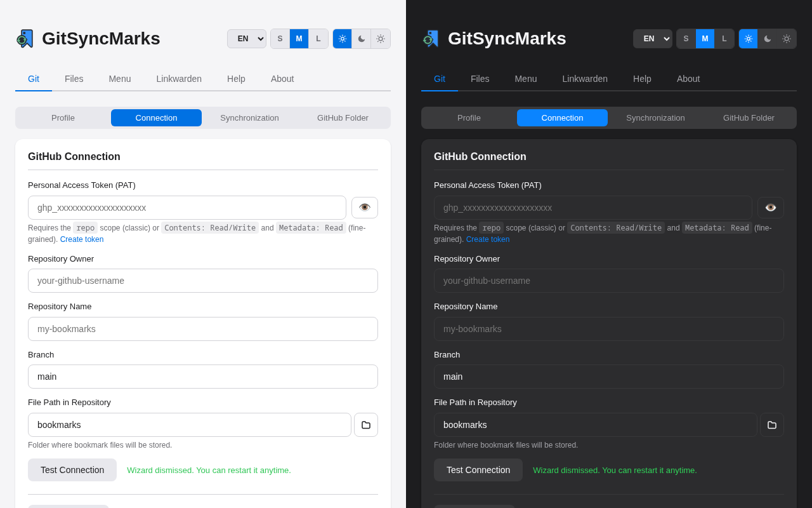This screenshot has height=508, width=812.
Task: Click the moon icon in the light panel
Action: click(362, 39)
